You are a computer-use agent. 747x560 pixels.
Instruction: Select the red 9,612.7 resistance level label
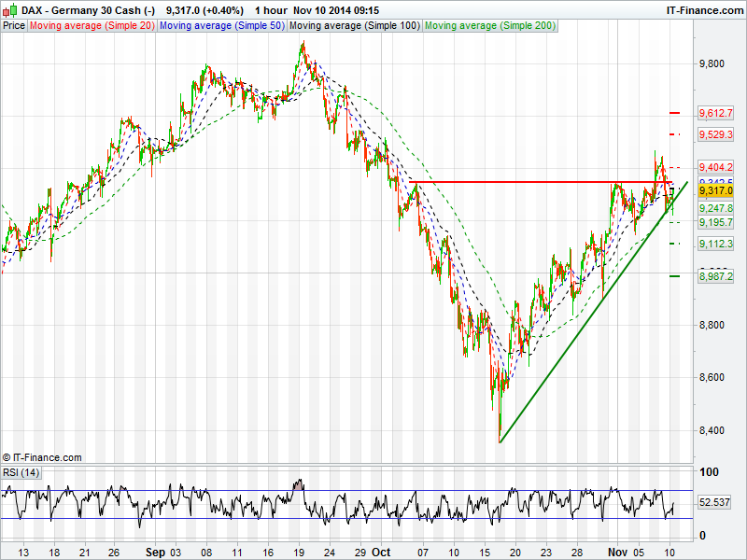click(x=716, y=113)
